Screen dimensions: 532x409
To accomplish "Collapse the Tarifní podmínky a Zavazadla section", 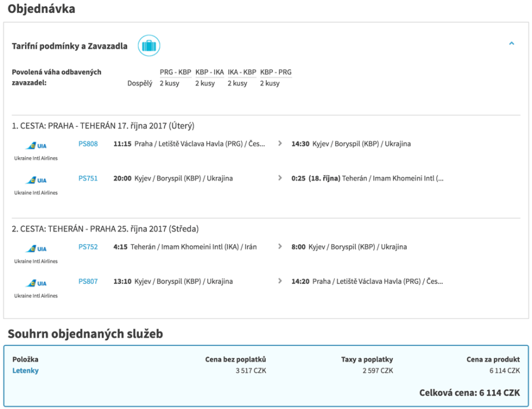I will 511,43.
